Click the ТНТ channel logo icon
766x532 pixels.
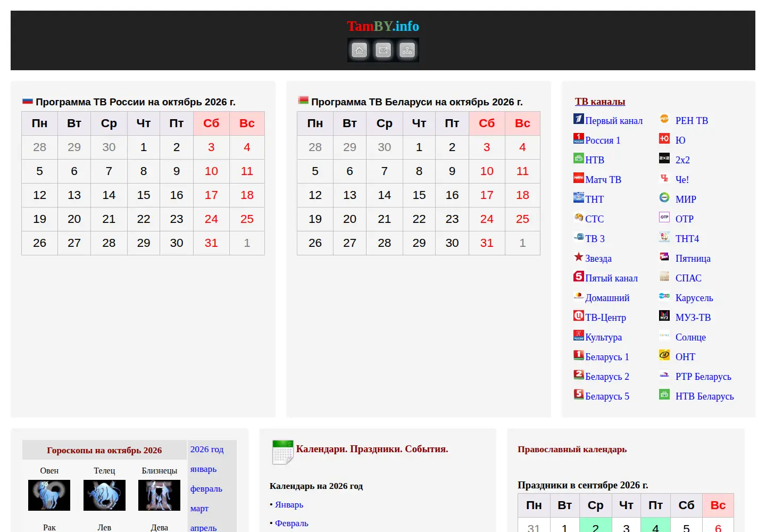(579, 197)
